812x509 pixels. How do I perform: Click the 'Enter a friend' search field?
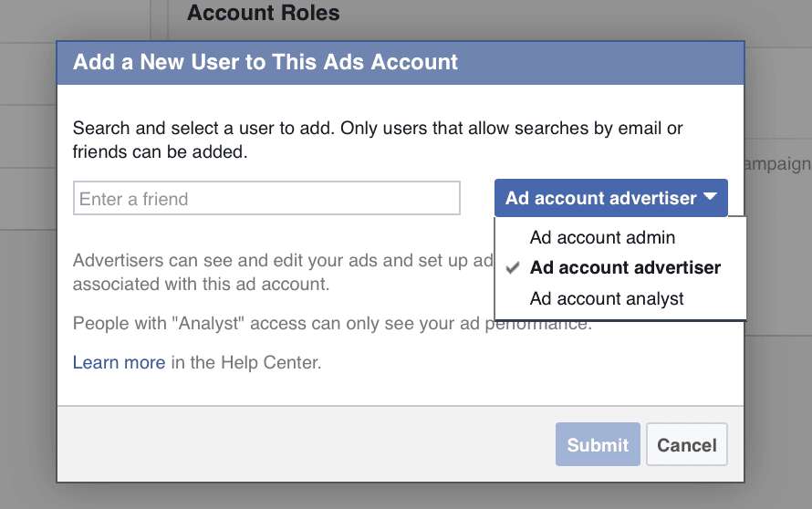point(266,198)
